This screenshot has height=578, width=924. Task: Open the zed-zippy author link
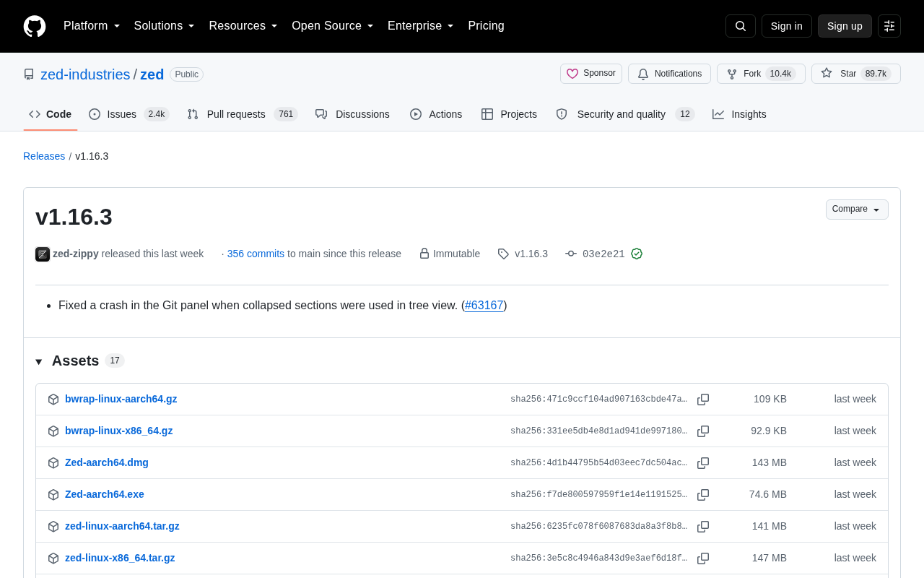76,254
